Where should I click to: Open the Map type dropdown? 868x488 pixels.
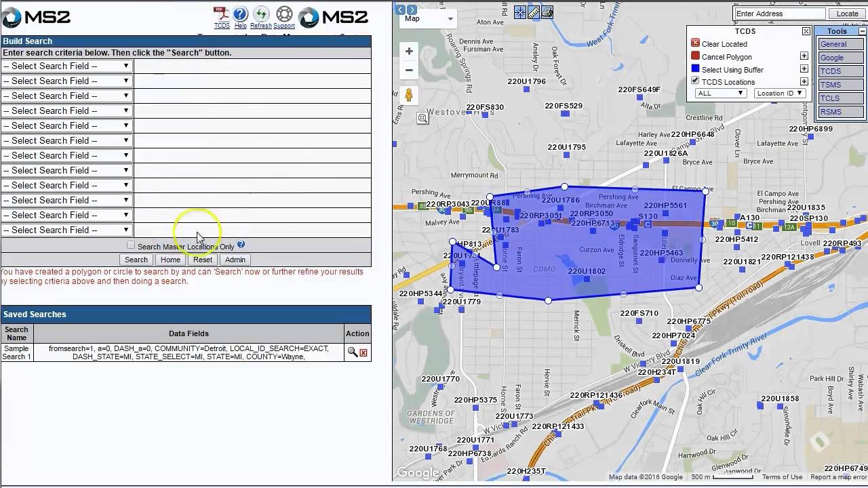429,18
